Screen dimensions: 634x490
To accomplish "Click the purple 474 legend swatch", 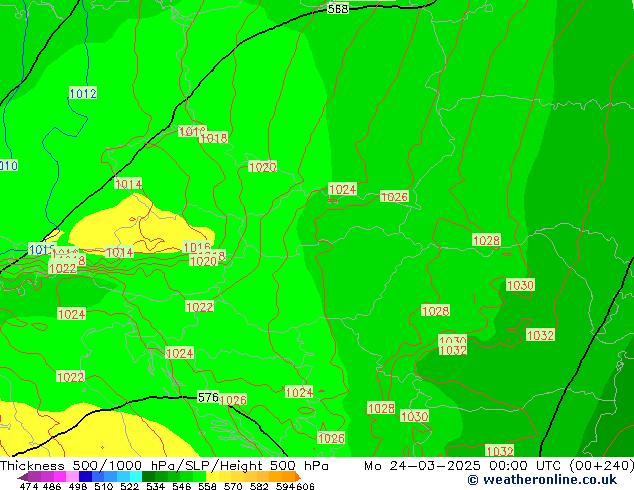I will (x=34, y=476).
